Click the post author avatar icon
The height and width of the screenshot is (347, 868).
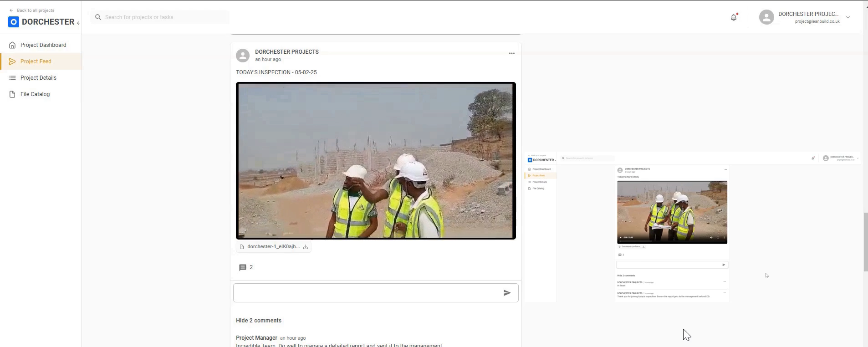(243, 56)
